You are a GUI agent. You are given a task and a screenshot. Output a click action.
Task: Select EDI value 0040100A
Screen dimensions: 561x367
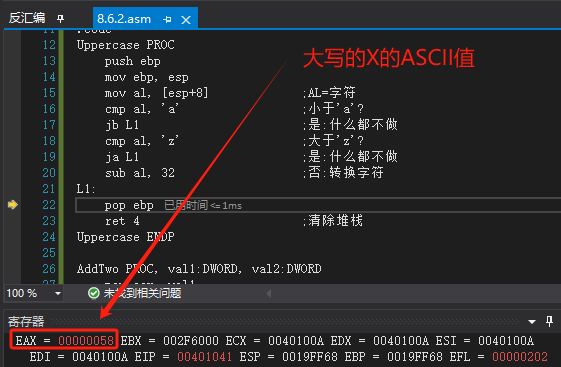click(x=100, y=357)
